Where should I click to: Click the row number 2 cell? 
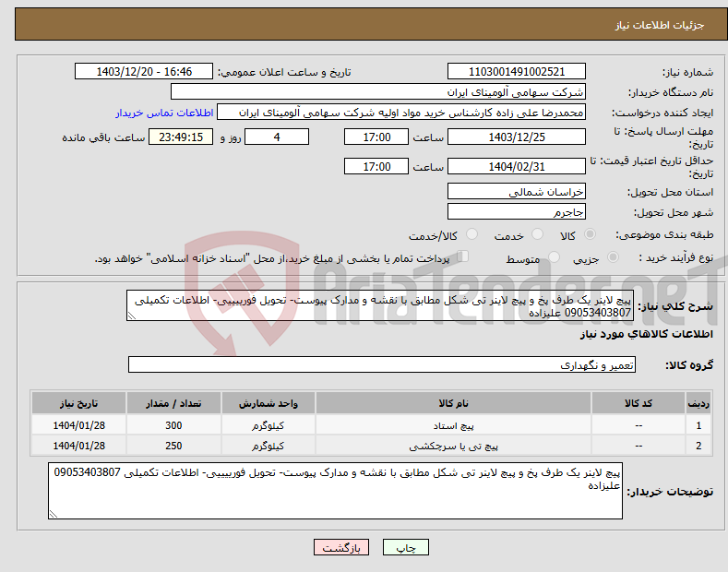pyautogui.click(x=698, y=446)
